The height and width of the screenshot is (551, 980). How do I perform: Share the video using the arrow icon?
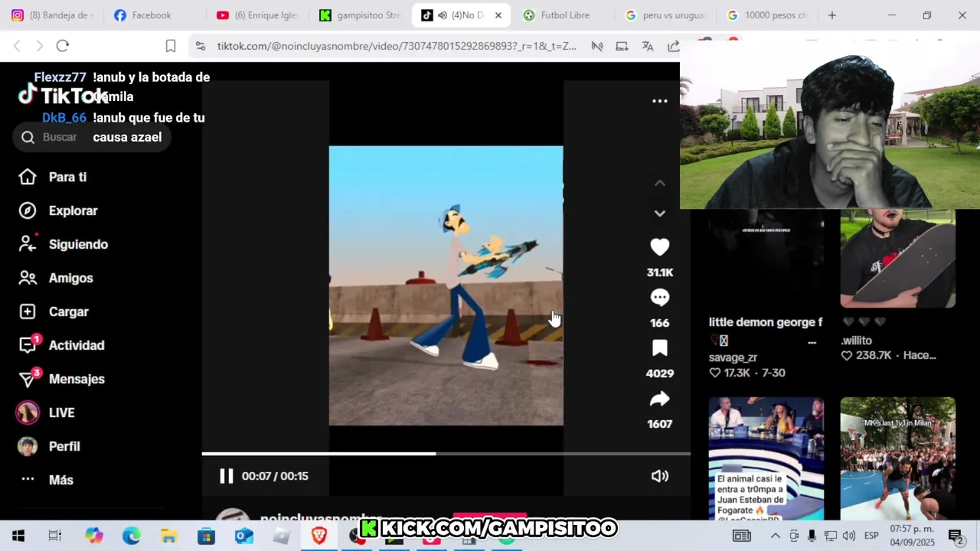pos(659,399)
